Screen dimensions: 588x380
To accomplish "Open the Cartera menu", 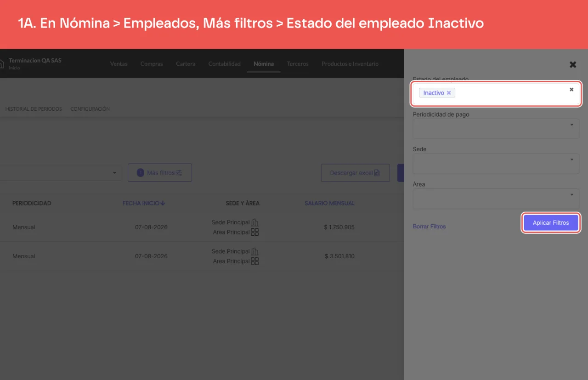I will (186, 64).
